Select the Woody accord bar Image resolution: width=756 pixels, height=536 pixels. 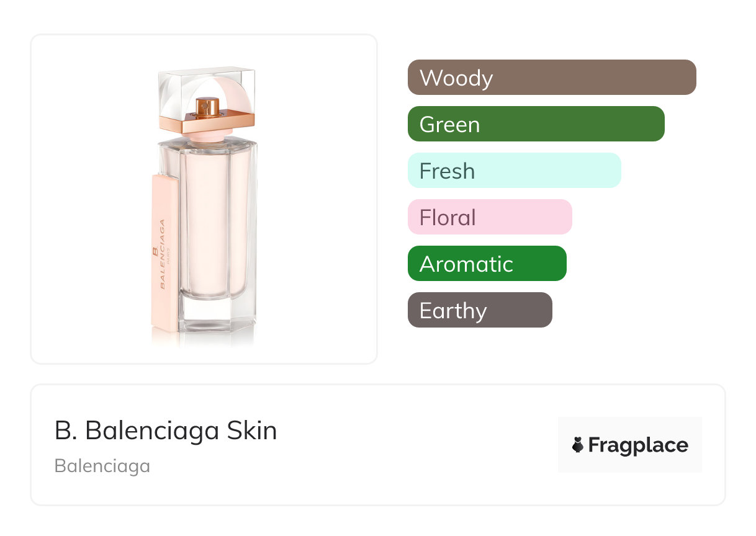tap(552, 78)
